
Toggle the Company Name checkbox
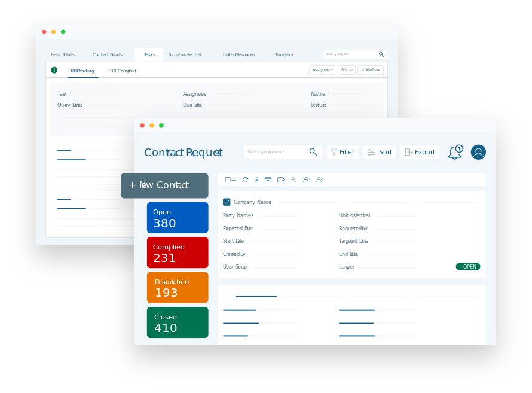[227, 202]
